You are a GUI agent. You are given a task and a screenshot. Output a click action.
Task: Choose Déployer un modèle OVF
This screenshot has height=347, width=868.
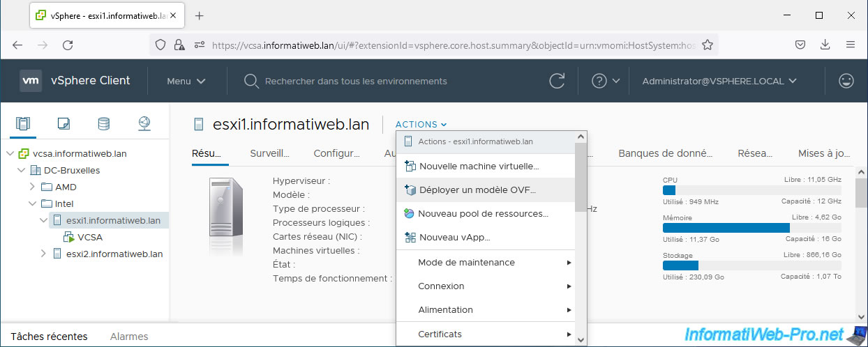tap(485, 190)
